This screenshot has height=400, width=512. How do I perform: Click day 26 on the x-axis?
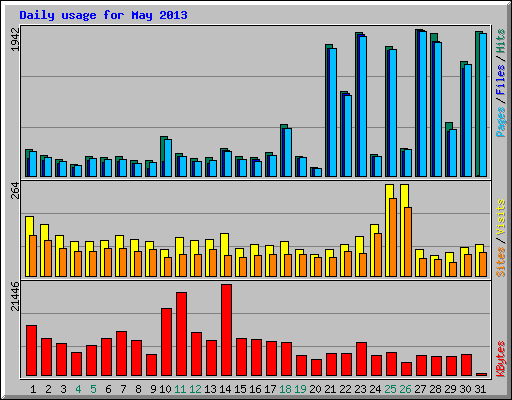(405, 389)
